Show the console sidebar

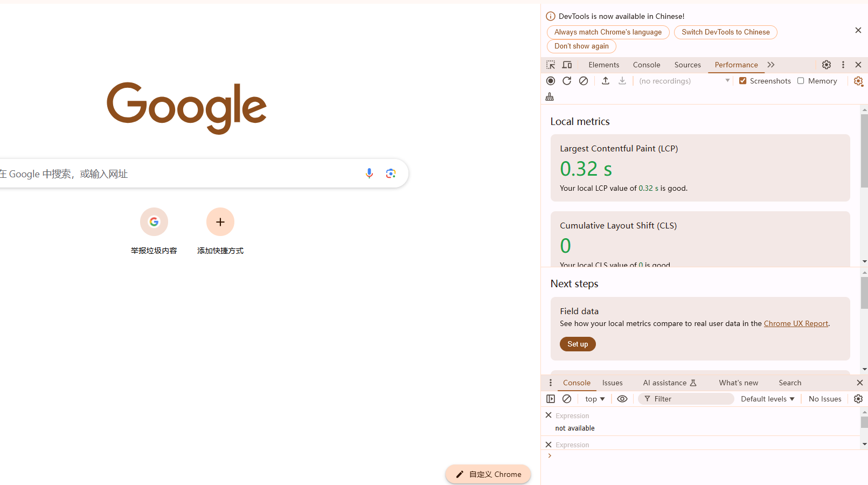point(550,399)
